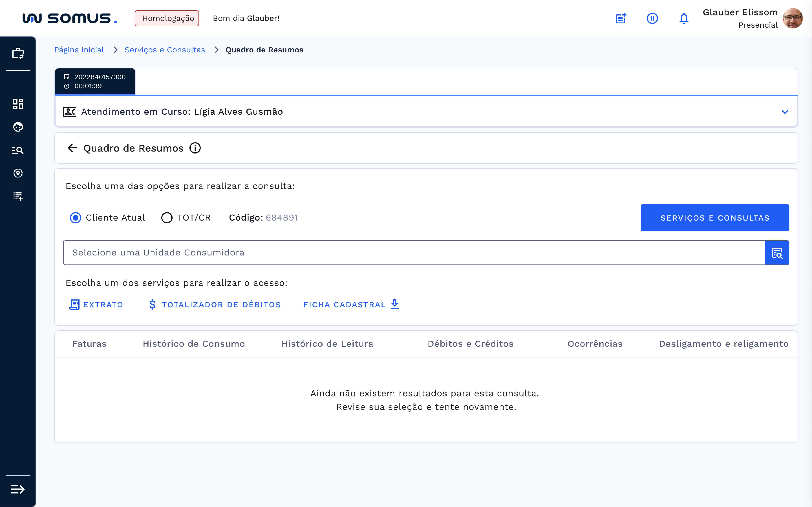This screenshot has height=507, width=812.
Task: Open the dashboard grid icon in sidebar
Action: coord(18,104)
